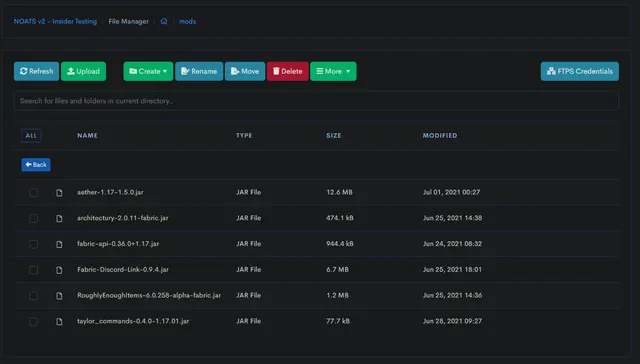The height and width of the screenshot is (364, 640).
Task: Click file icon beside Fabric-Discord-Link-0.9.4.jar
Action: click(59, 270)
